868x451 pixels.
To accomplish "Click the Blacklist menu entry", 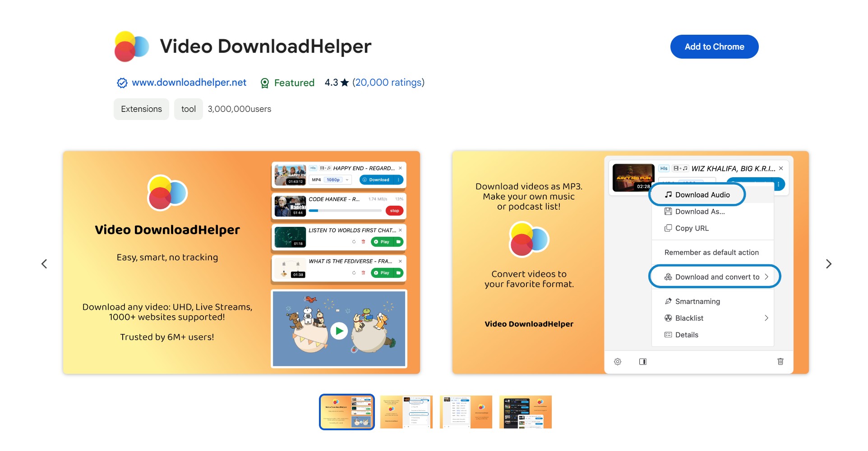I will coord(713,318).
